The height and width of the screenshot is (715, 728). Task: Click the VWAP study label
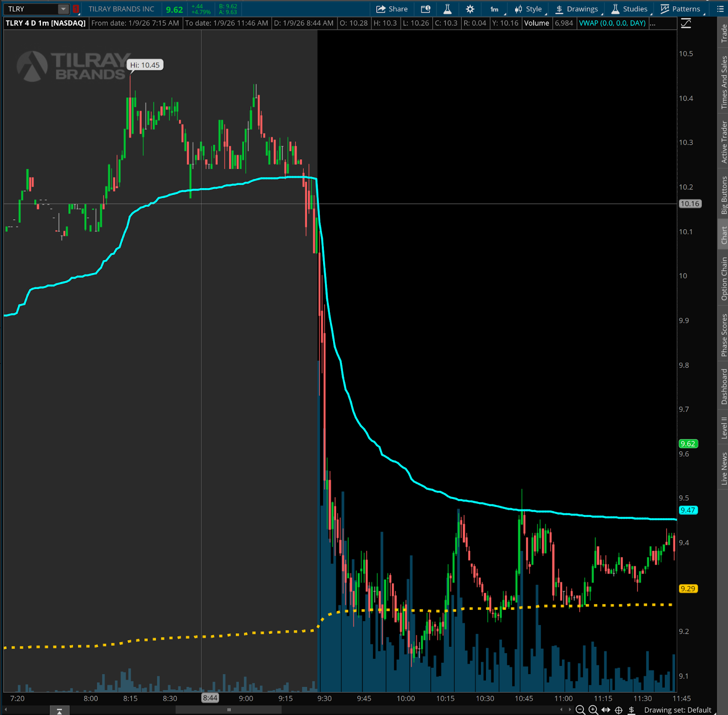pyautogui.click(x=612, y=23)
